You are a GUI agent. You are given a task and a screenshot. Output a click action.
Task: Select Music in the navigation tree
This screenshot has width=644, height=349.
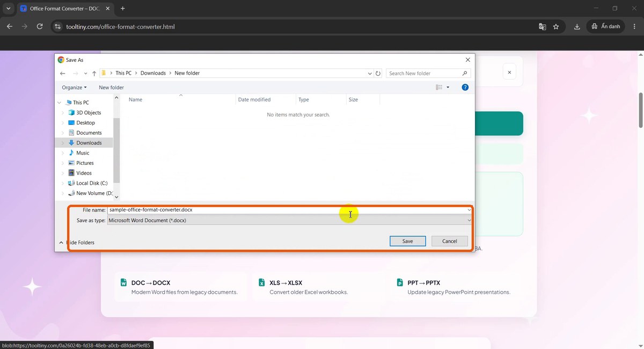point(83,153)
